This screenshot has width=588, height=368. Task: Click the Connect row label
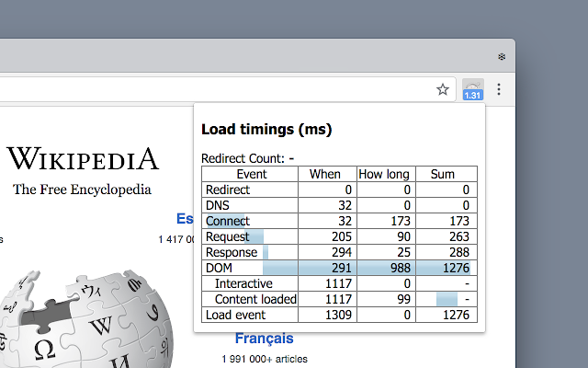228,221
